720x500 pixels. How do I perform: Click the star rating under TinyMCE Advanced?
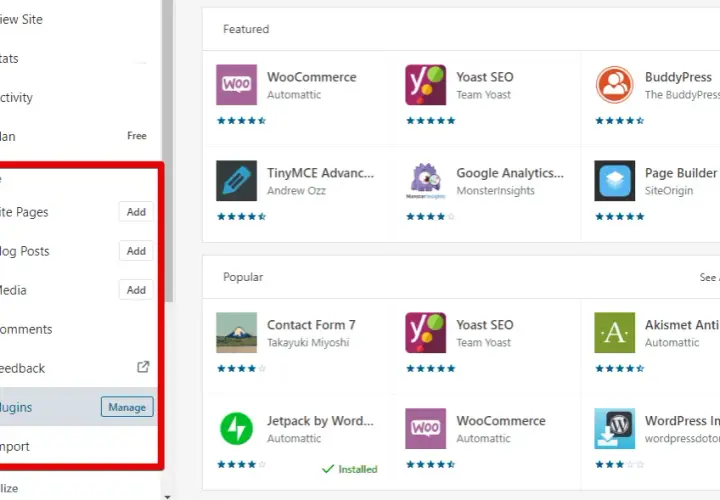(x=242, y=216)
